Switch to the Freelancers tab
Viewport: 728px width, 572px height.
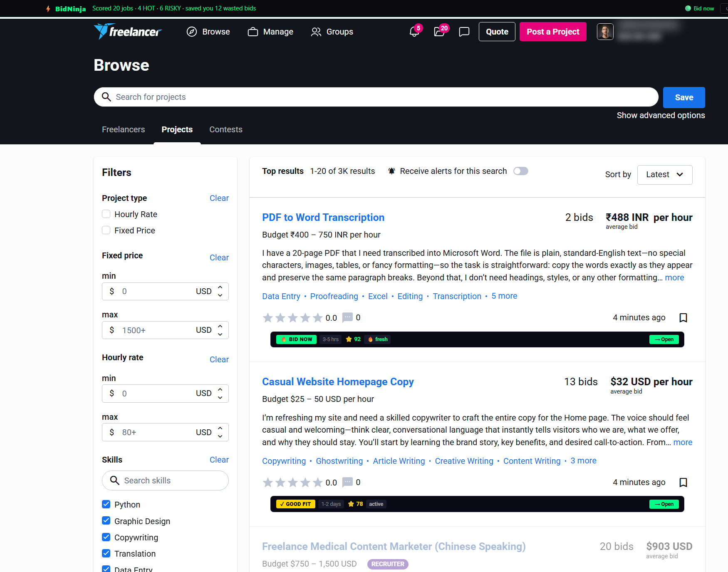pos(124,129)
